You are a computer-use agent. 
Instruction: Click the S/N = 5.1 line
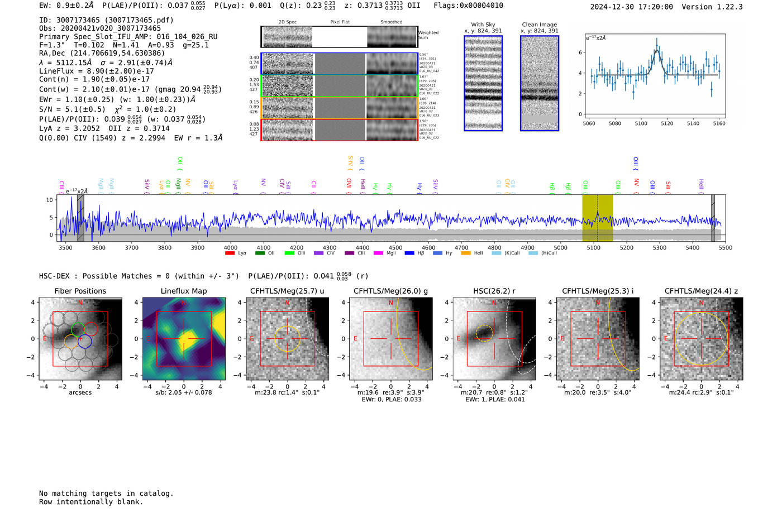(107, 109)
